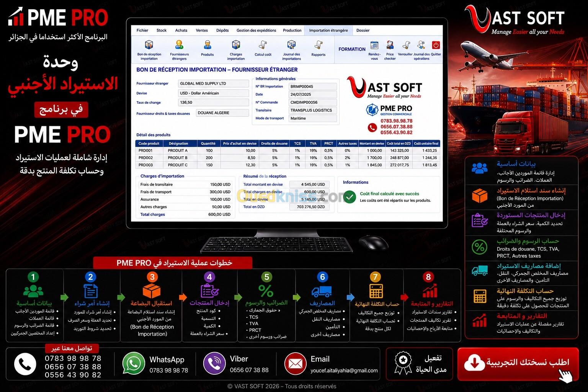The height and width of the screenshot is (392, 588).
Task: Click the Taux de change input field
Action: 214,102
